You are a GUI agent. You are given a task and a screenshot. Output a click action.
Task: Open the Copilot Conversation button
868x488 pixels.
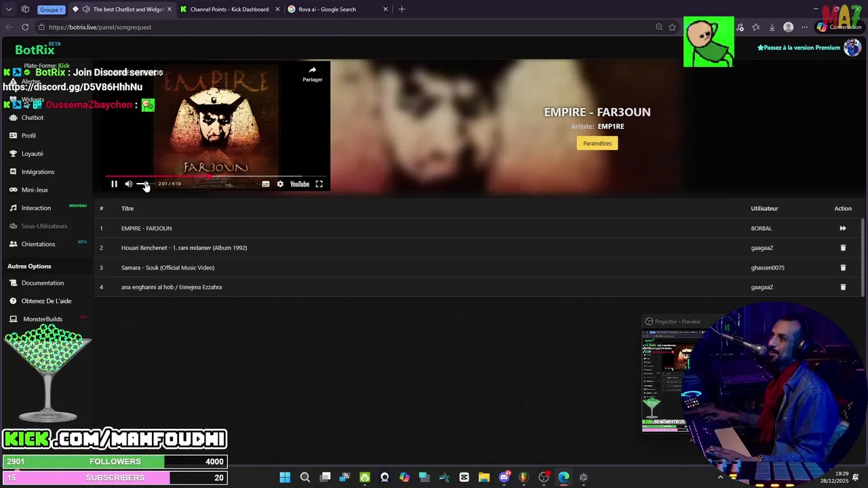tap(839, 27)
